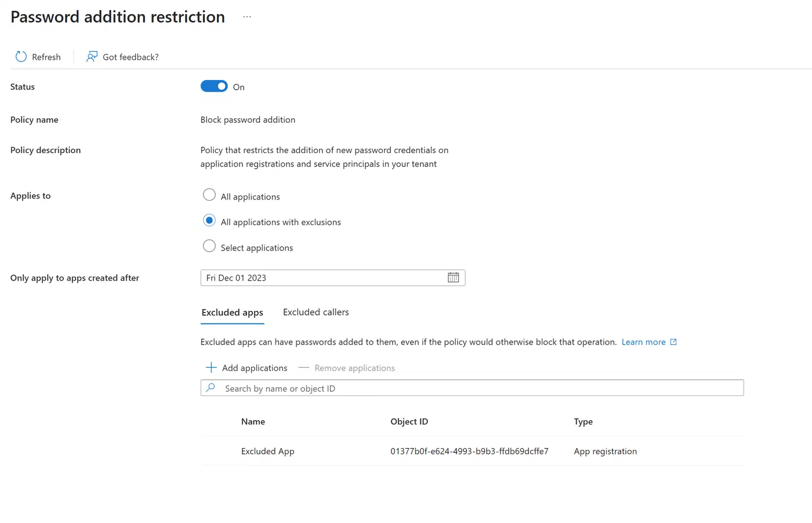Click the Object ID column header

pyautogui.click(x=409, y=422)
